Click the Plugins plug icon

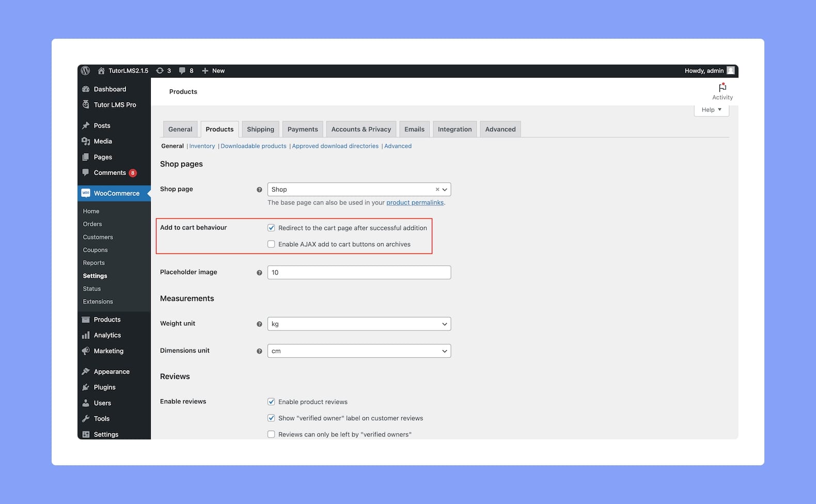(86, 387)
